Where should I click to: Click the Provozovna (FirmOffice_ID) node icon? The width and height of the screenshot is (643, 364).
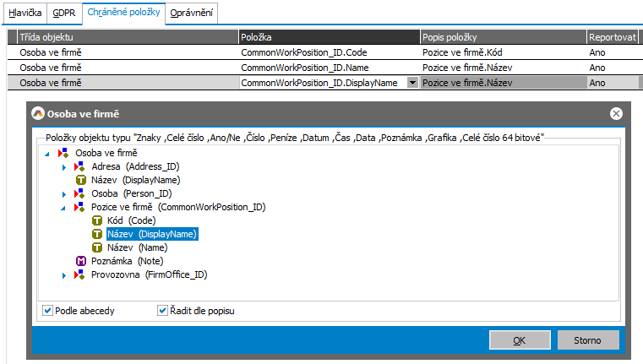[x=80, y=274]
